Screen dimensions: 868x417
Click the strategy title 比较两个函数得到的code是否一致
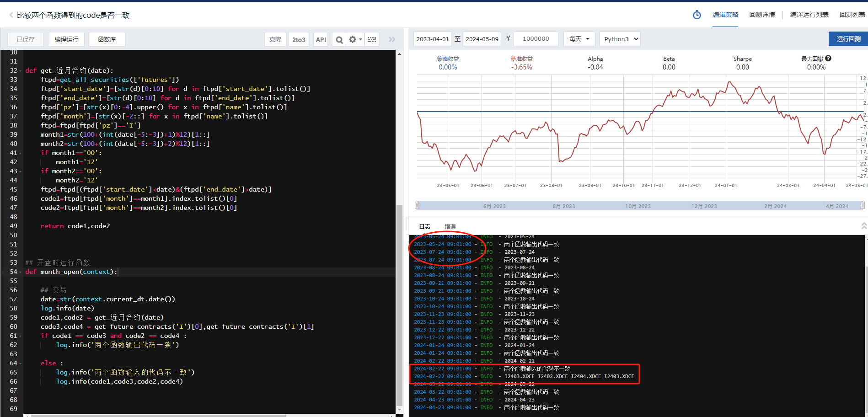(73, 15)
